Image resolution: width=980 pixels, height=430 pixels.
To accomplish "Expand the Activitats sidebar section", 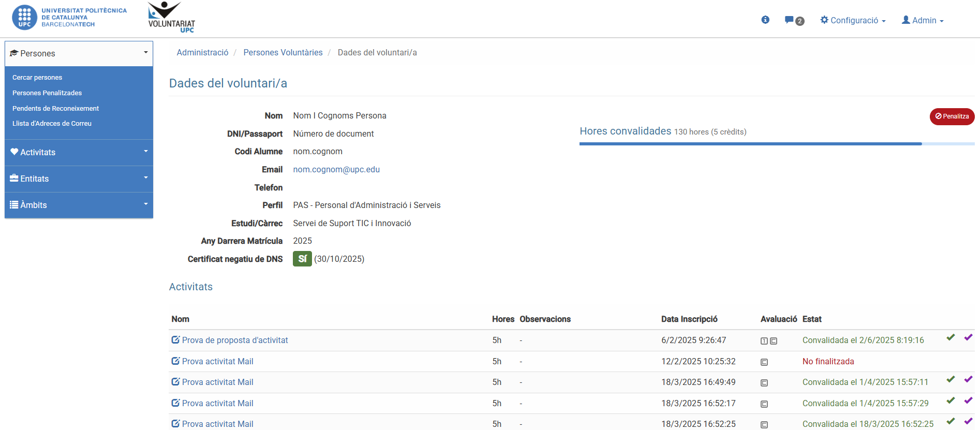I will [x=79, y=152].
